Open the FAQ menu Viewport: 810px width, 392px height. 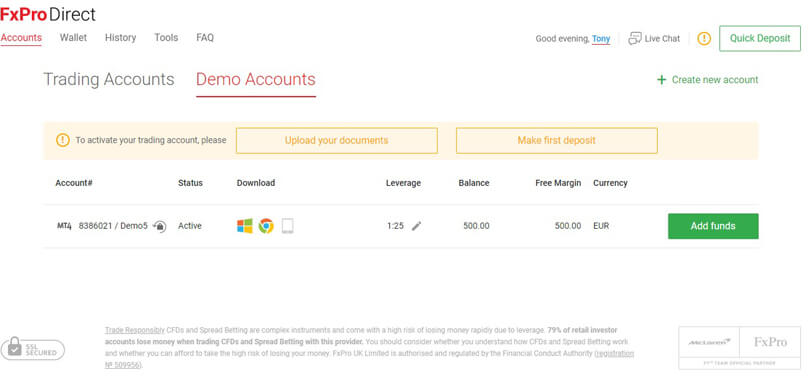[205, 38]
